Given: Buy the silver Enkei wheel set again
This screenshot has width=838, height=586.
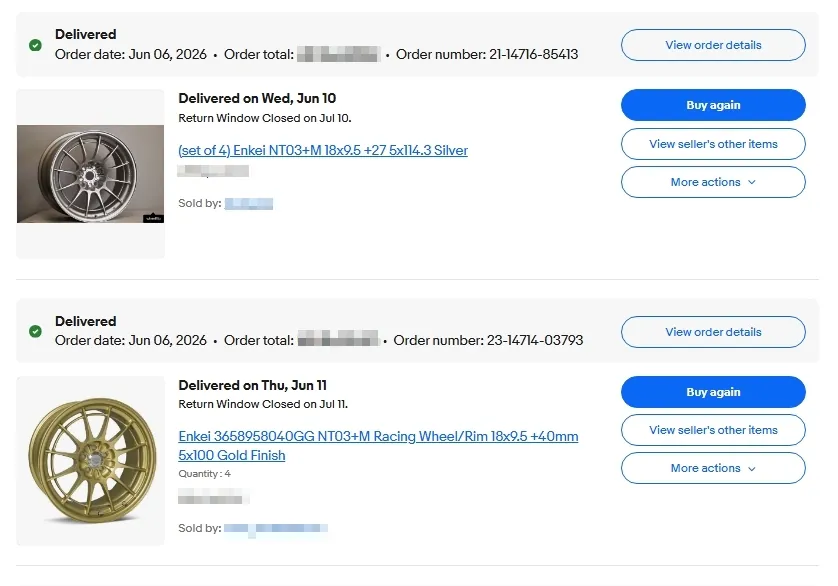Looking at the screenshot, I should click(x=713, y=105).
